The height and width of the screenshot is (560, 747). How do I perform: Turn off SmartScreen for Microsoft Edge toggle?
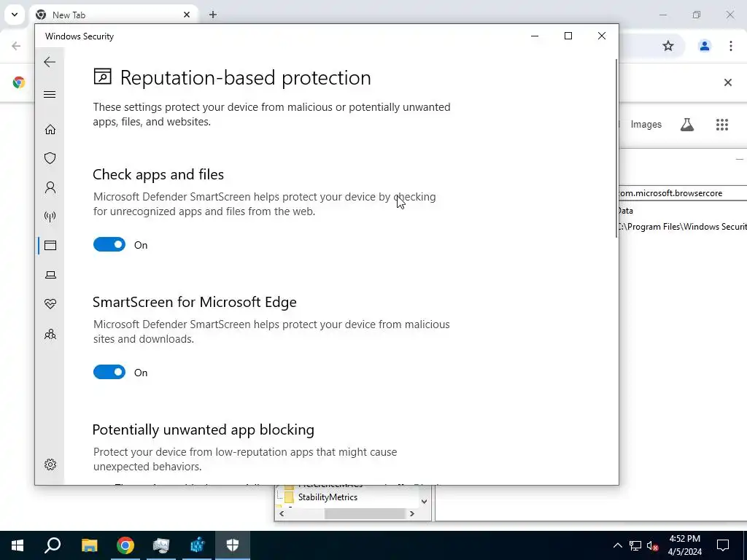(109, 373)
